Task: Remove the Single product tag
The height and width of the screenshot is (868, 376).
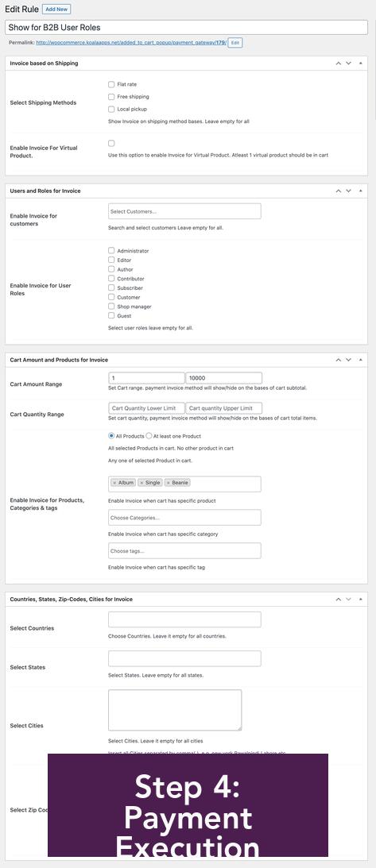Action: point(141,483)
